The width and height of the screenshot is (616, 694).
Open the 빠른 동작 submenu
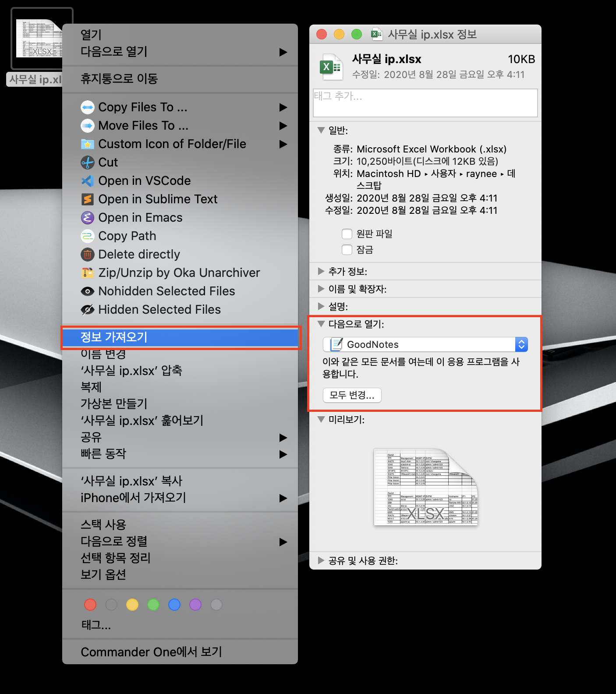[x=180, y=454]
